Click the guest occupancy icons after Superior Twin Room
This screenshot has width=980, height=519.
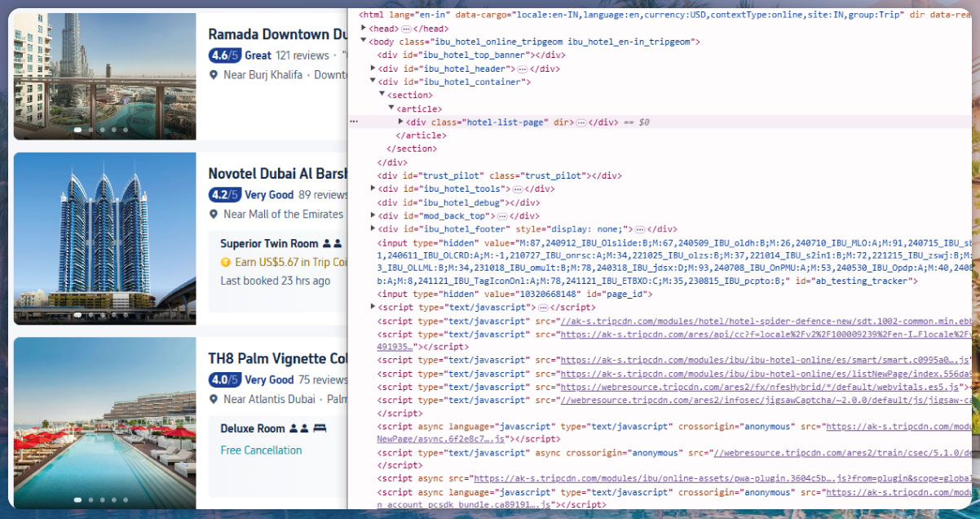point(331,244)
